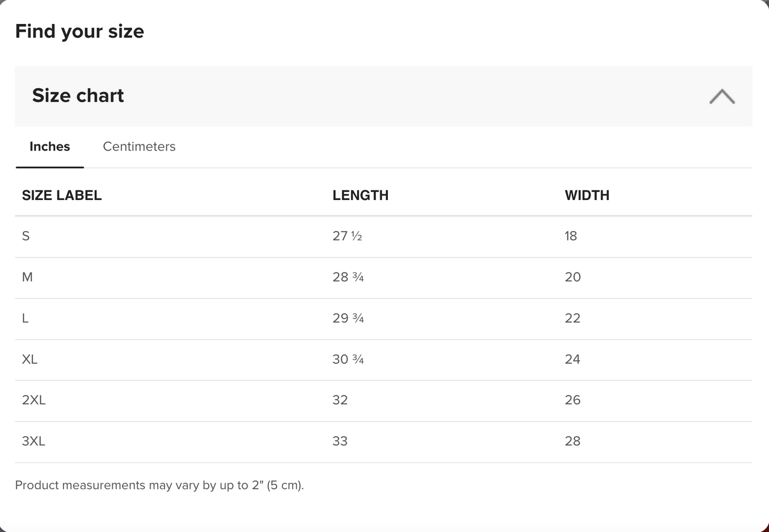
Task: Click the WIDTH column header
Action: coord(586,195)
